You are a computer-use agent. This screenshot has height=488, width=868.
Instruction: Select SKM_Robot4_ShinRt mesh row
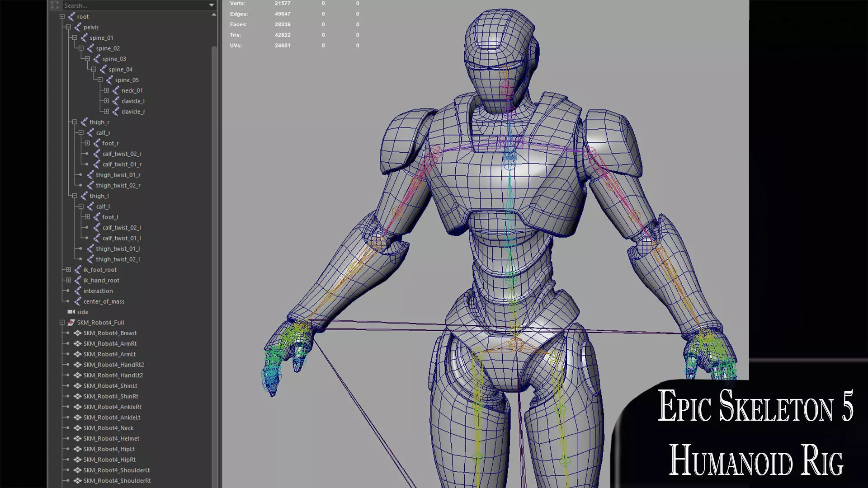(111, 396)
